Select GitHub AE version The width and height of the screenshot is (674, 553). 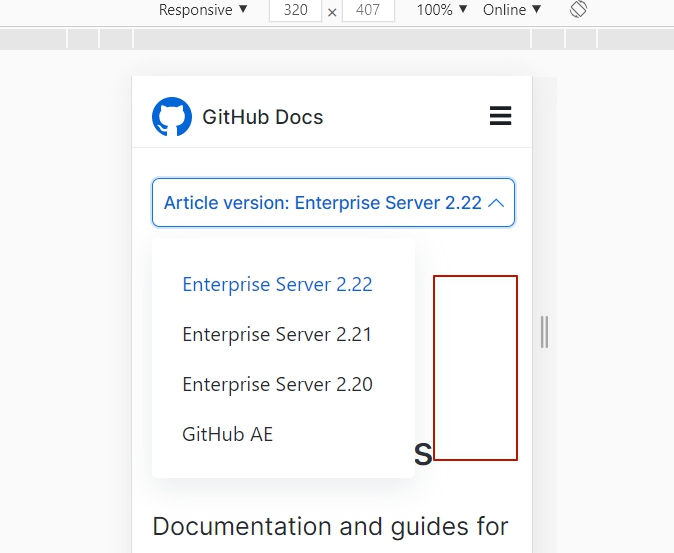pyautogui.click(x=227, y=434)
